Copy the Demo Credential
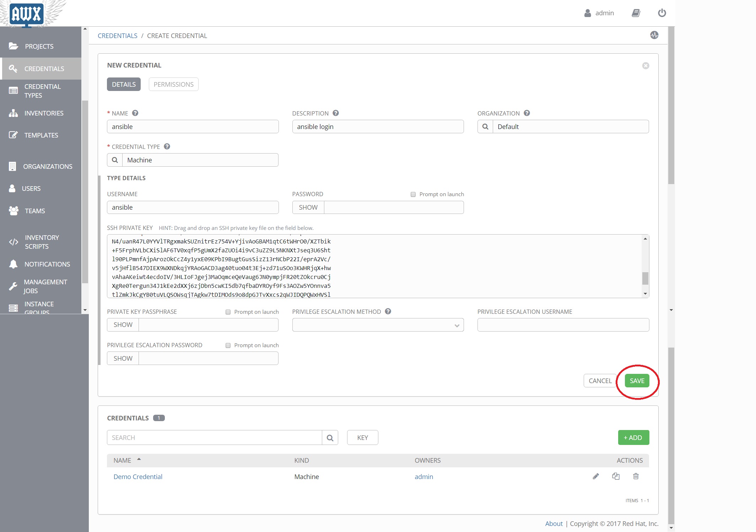Screen dimensions: 756x532 click(x=616, y=476)
